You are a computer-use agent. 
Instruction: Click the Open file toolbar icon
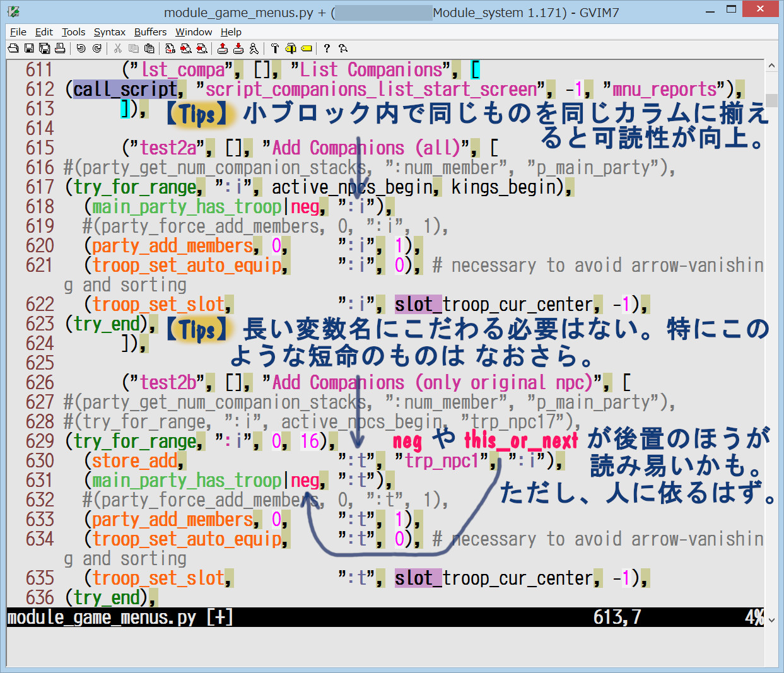[13, 48]
